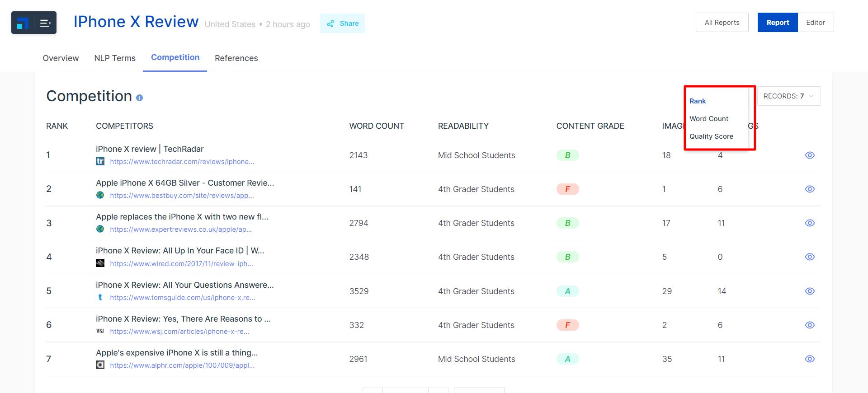Open the tomsguide.com link
The height and width of the screenshot is (393, 868).
pyautogui.click(x=183, y=298)
